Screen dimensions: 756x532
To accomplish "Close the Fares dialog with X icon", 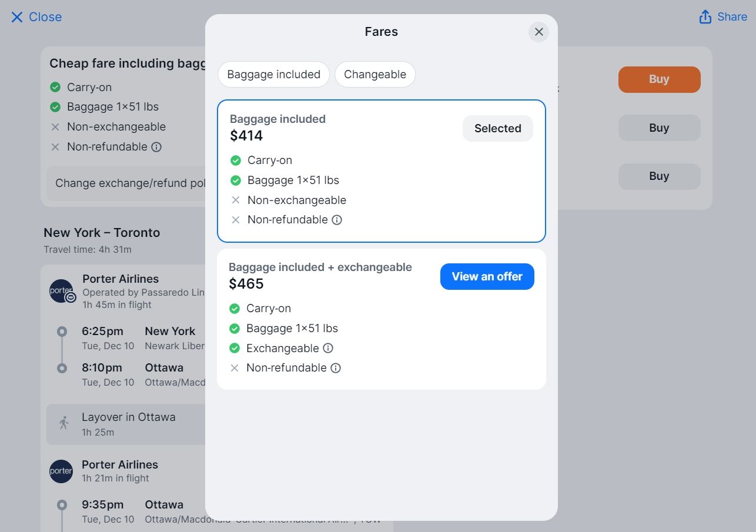I will tap(538, 32).
